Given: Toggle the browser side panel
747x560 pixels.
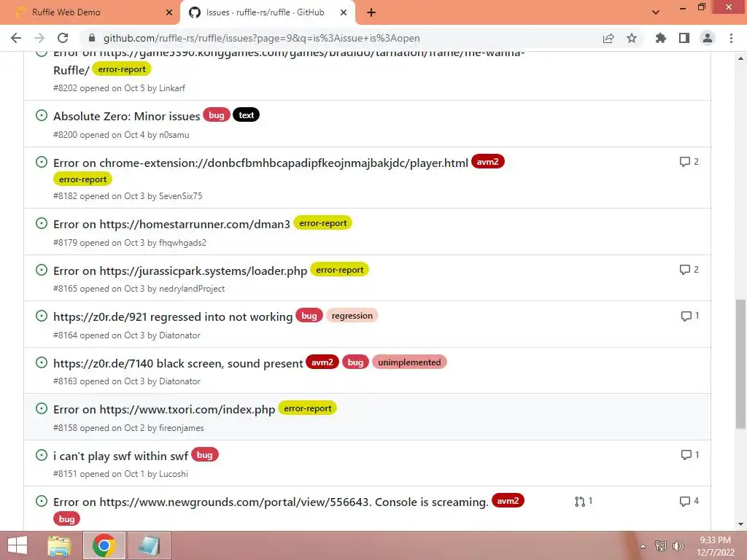Looking at the screenshot, I should (684, 38).
